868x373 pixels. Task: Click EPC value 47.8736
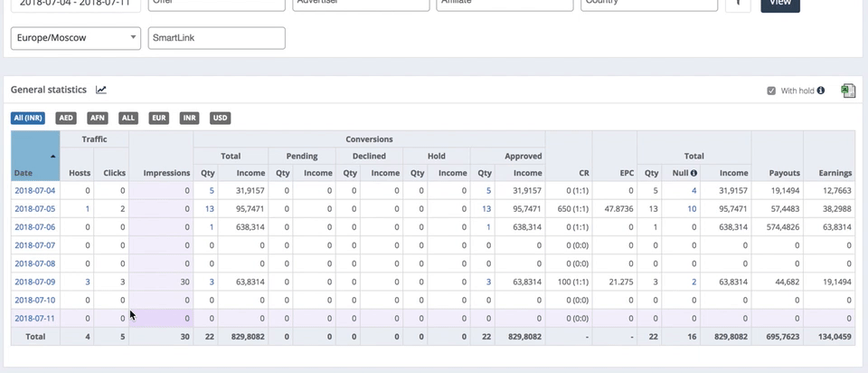(x=618, y=209)
